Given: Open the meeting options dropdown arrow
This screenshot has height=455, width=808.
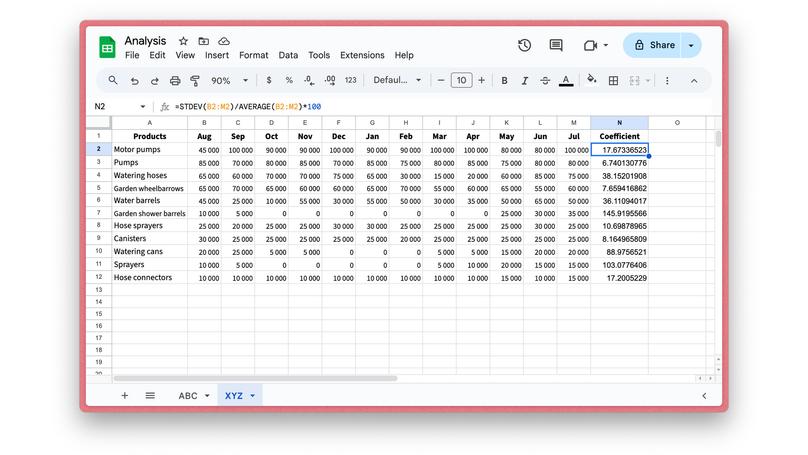Looking at the screenshot, I should click(606, 45).
